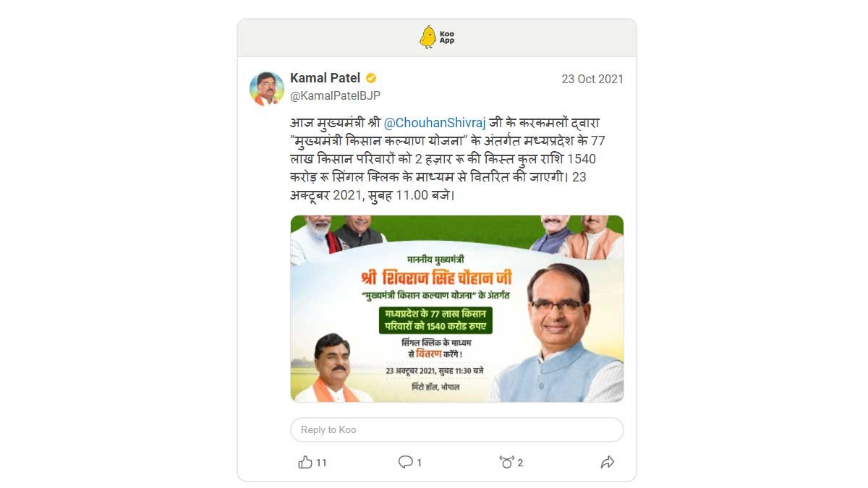Click the yellow verified badge beside Kamal Patel
This screenshot has height=488, width=868.
(371, 78)
